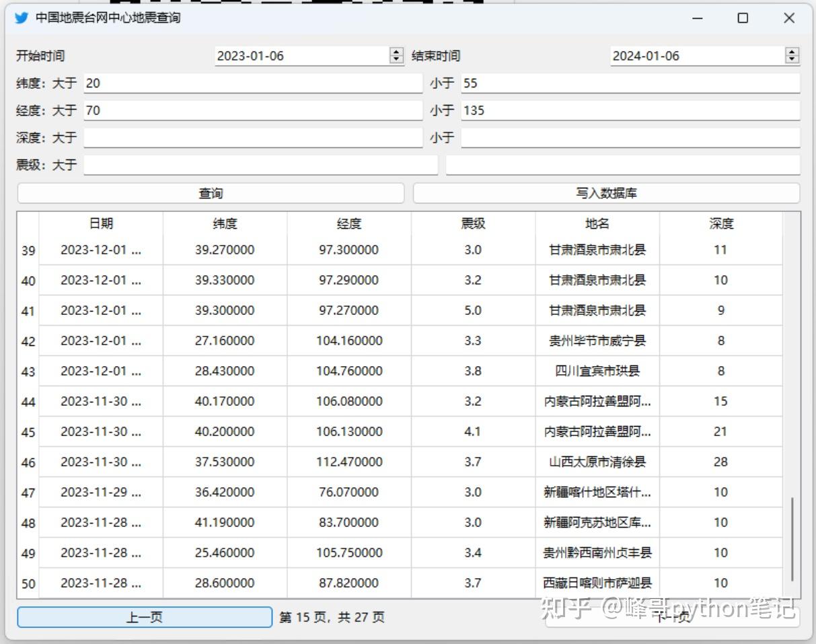Sort by the 震级 column header
The image size is (816, 644).
click(x=473, y=223)
